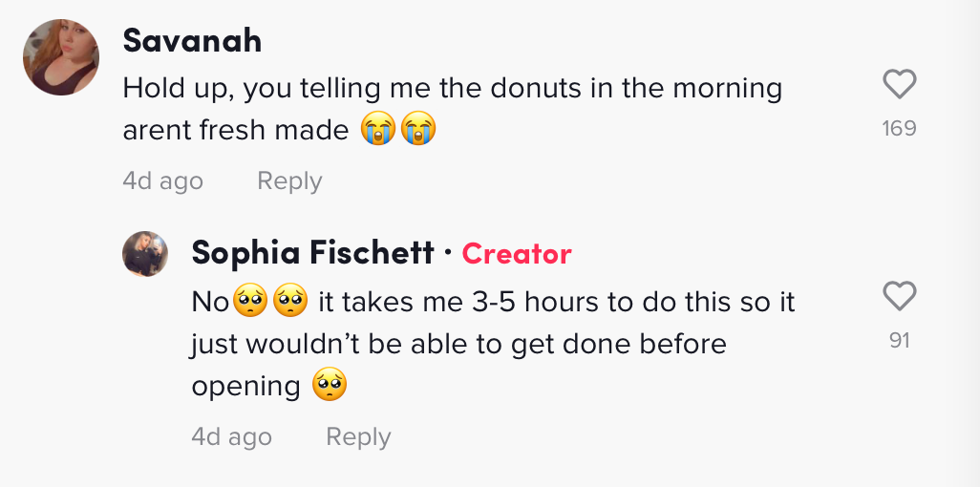This screenshot has height=487, width=980.
Task: Click the red Creator badge
Action: click(x=517, y=254)
